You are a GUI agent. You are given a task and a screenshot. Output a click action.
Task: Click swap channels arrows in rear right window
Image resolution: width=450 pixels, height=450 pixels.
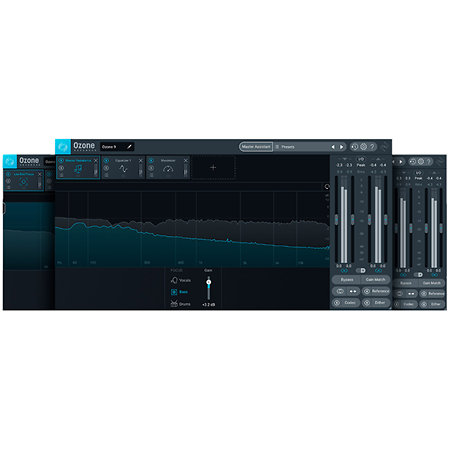tap(411, 294)
